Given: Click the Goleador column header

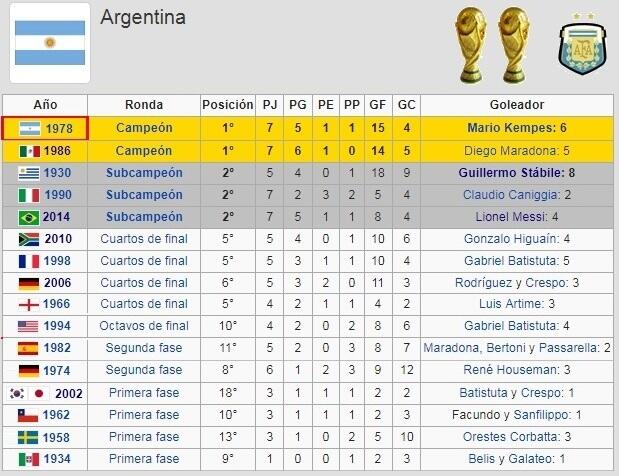Looking at the screenshot, I should coord(517,104).
